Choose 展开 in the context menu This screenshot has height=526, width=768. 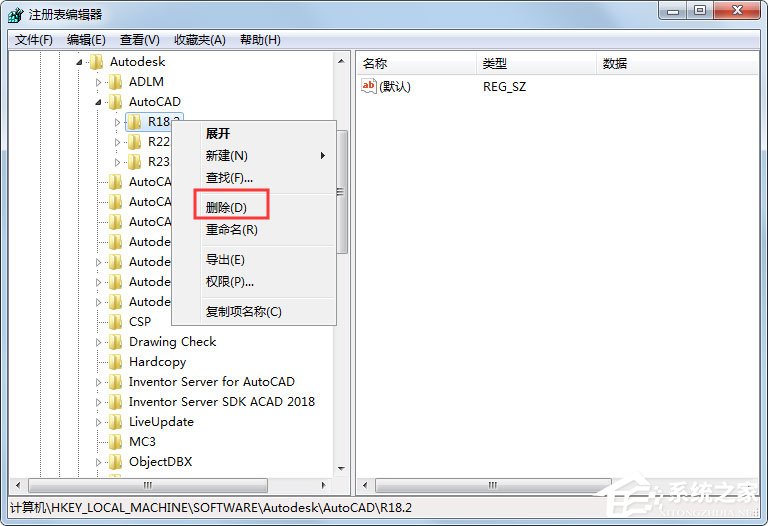point(254,133)
